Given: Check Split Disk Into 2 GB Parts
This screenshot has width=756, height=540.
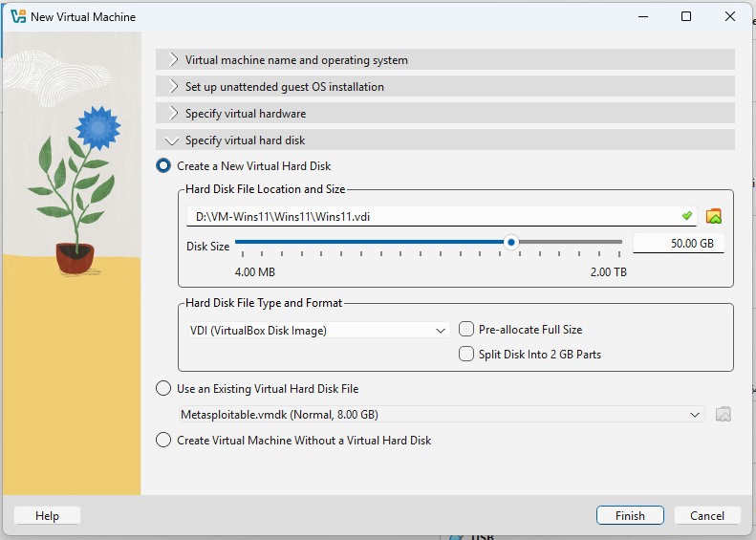Looking at the screenshot, I should tap(466, 354).
